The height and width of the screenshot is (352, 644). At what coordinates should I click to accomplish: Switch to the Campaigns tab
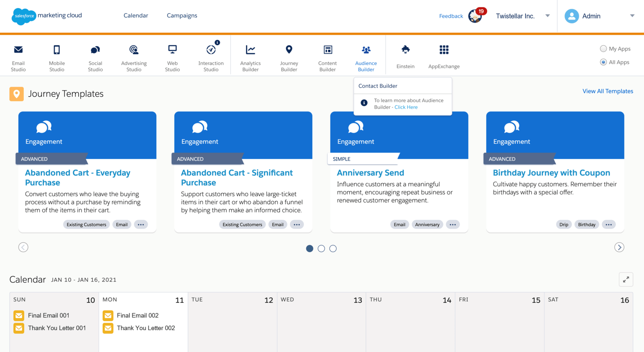click(182, 16)
